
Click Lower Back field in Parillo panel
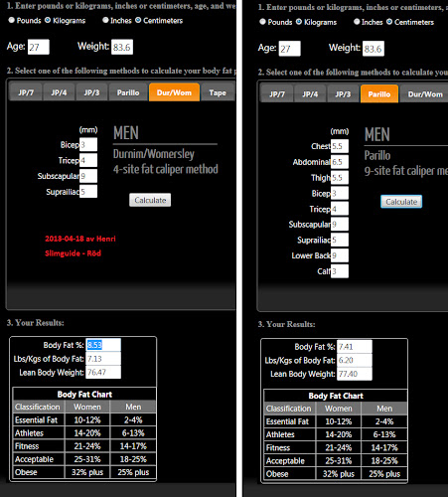tap(340, 255)
